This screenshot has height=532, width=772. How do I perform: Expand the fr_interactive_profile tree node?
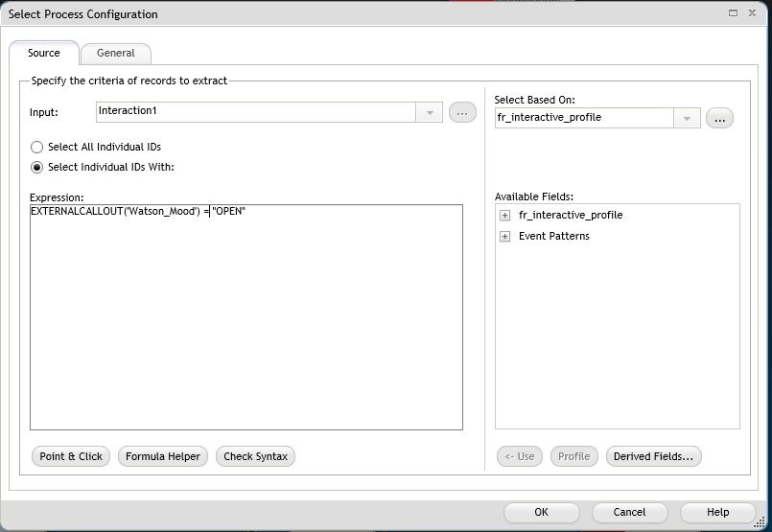pyautogui.click(x=504, y=216)
